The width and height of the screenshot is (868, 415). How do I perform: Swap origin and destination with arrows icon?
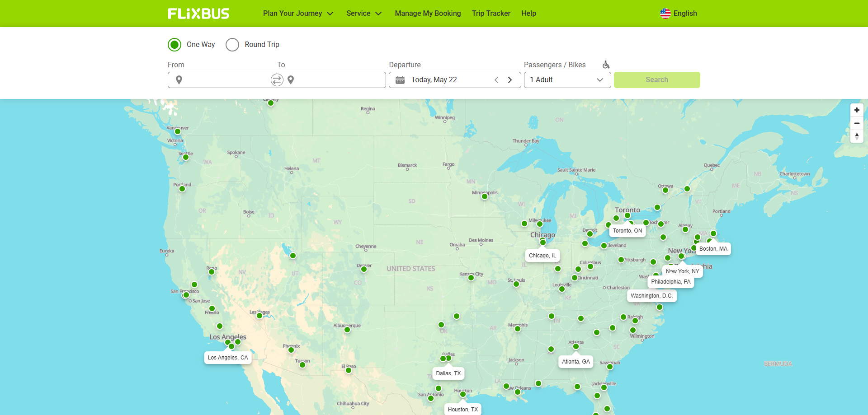tap(277, 80)
